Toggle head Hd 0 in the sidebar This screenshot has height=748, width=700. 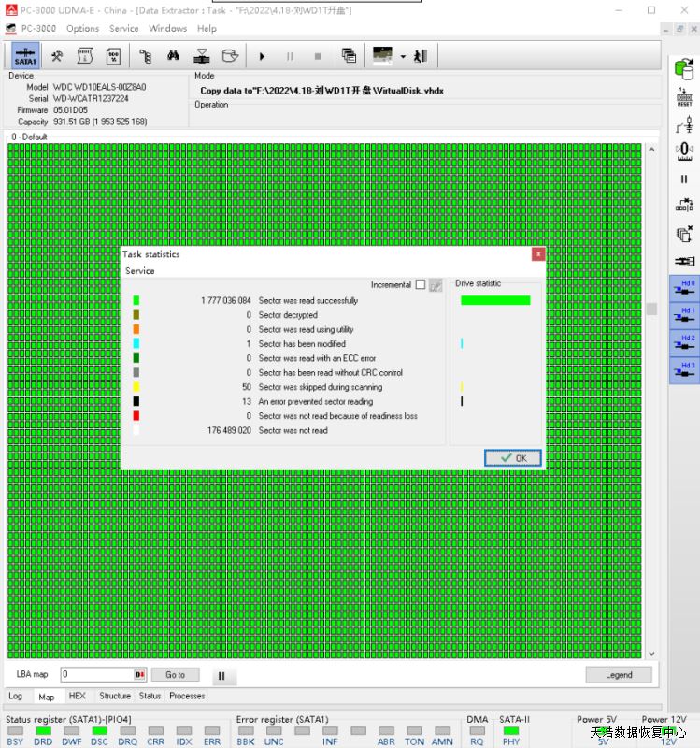point(684,287)
